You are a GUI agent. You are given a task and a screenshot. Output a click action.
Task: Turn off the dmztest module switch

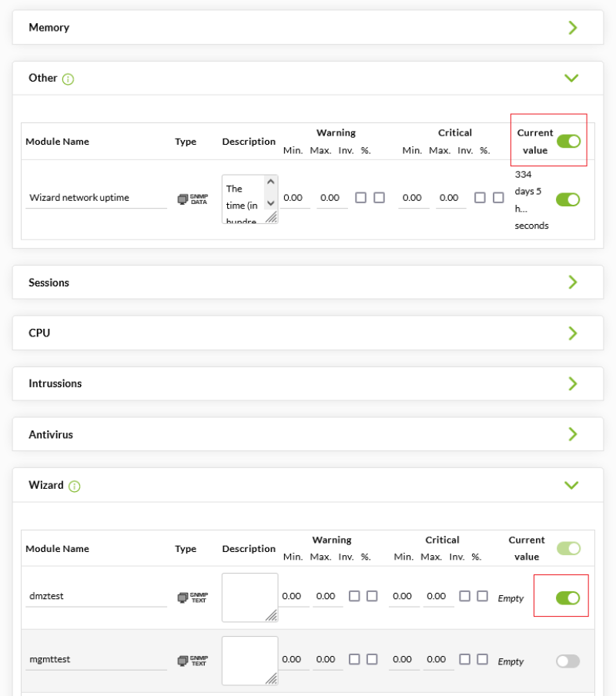pos(568,597)
